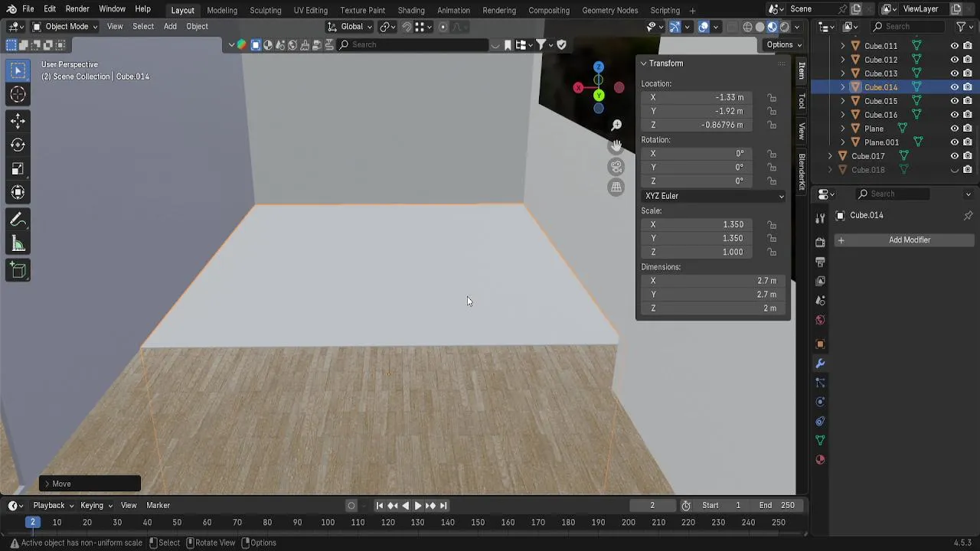Switch to the Shading workspace tab

coord(411,10)
